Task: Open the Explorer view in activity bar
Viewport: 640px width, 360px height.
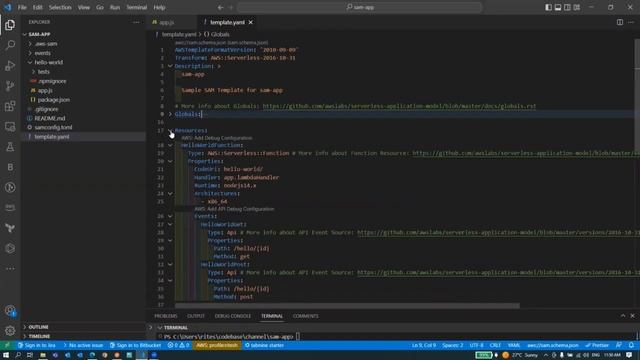Action: [10, 25]
